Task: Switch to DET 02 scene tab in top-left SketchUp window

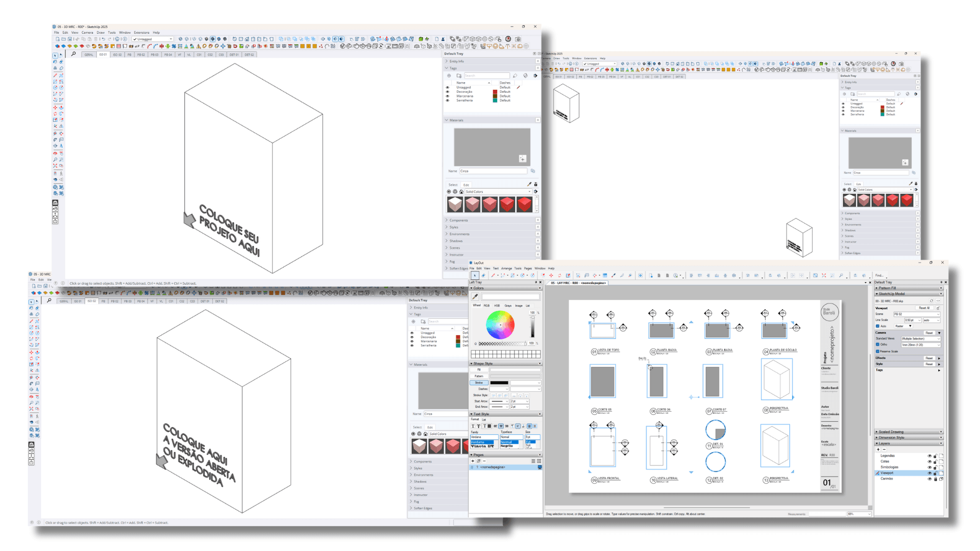Action: tap(249, 55)
